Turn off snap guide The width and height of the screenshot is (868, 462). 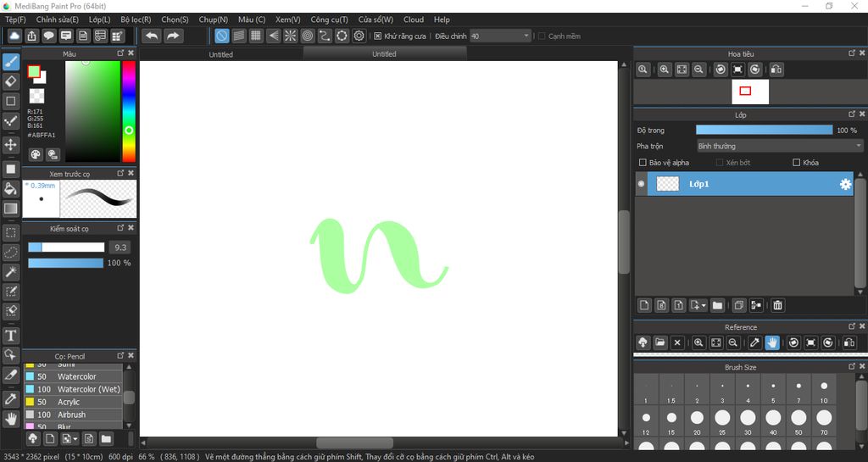(221, 36)
